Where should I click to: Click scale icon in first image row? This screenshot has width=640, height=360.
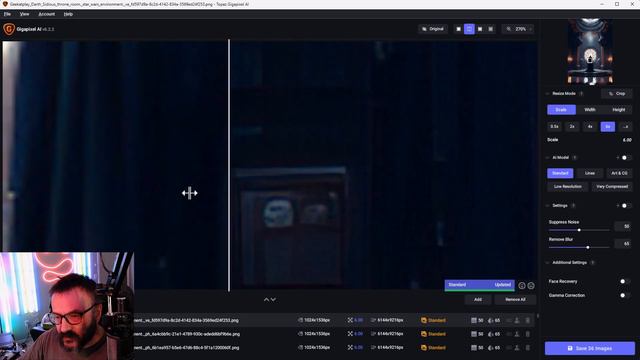350,320
